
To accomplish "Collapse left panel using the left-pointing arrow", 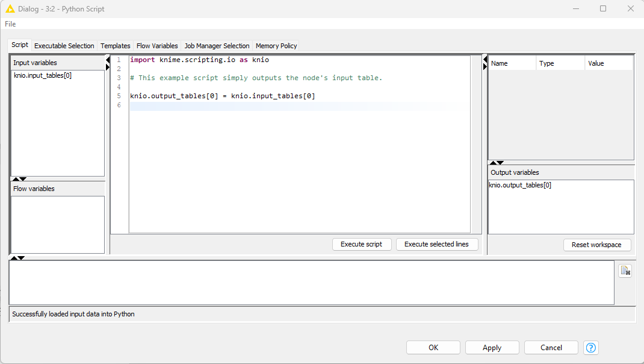I will click(108, 60).
